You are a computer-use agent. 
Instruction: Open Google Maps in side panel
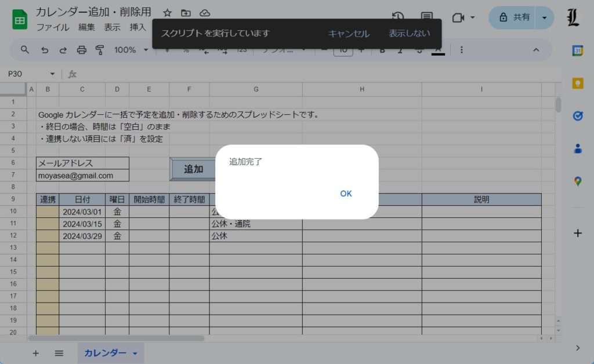point(577,181)
